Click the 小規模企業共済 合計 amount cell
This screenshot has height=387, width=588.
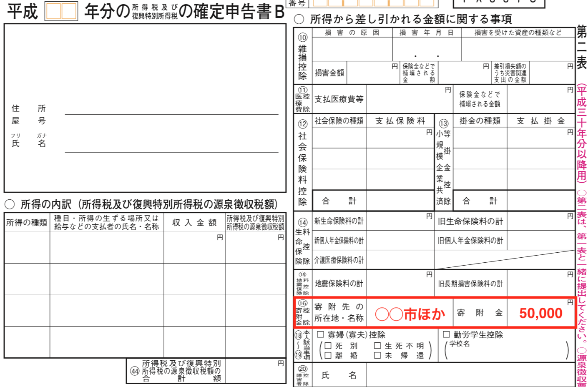pos(541,201)
